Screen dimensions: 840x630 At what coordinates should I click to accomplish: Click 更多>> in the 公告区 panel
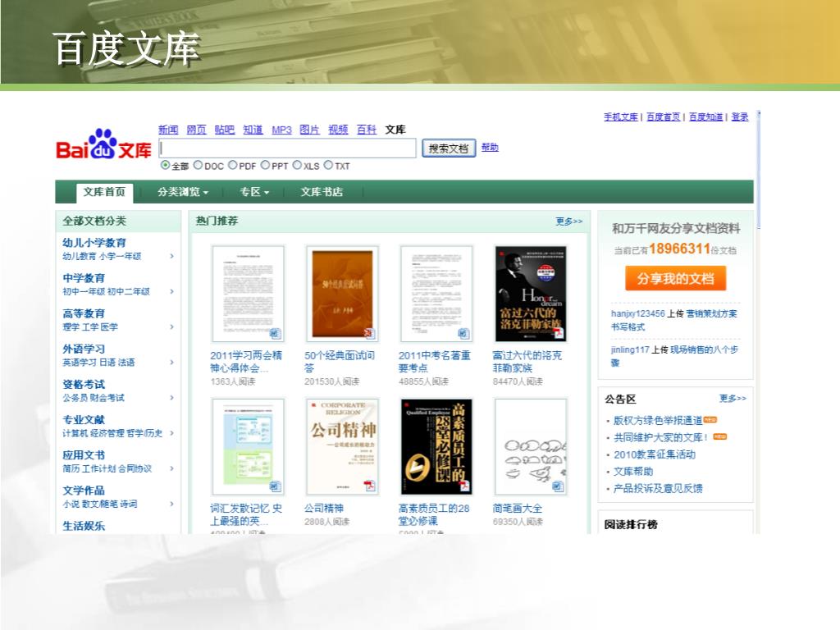[x=733, y=398]
